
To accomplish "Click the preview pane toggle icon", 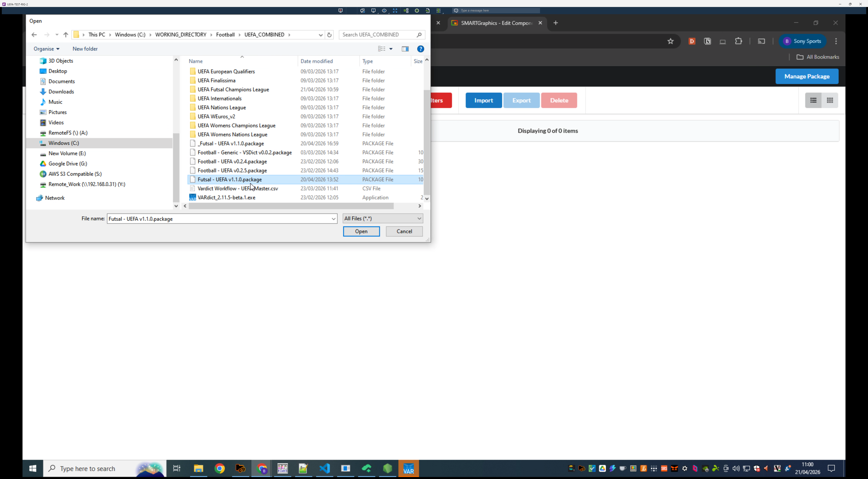I will [x=405, y=49].
